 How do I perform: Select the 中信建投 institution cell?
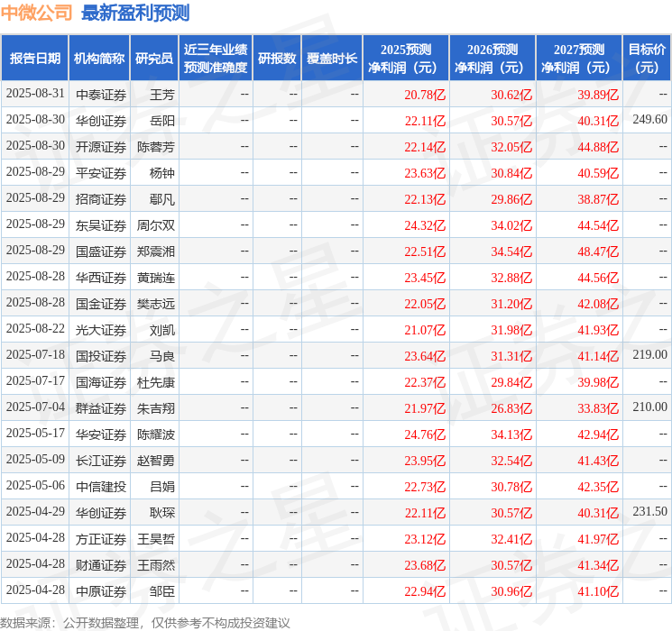[x=101, y=487]
